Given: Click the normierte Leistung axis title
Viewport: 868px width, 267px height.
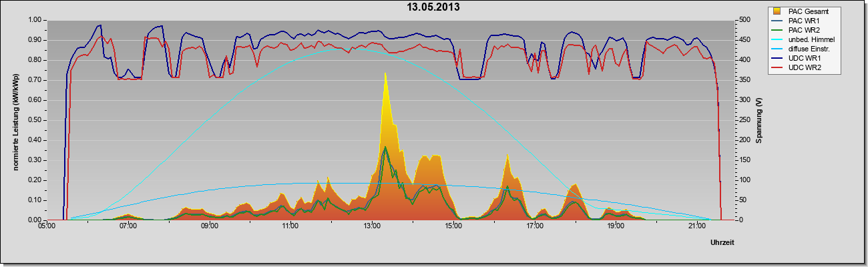Looking at the screenshot, I should (15, 119).
